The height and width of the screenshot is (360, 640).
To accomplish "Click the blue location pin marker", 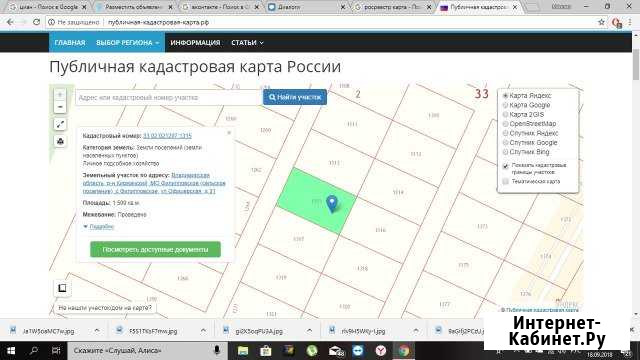I will [332, 204].
